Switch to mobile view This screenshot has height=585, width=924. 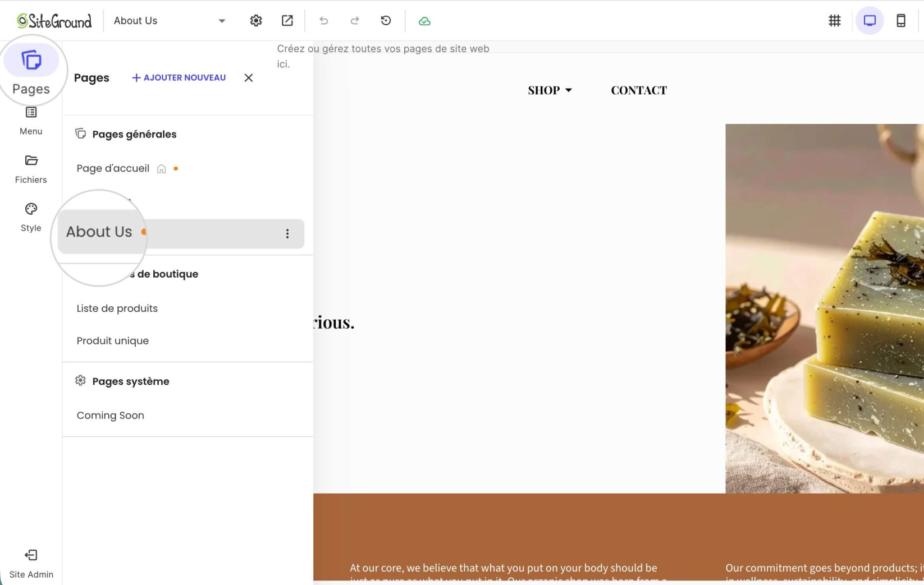tap(901, 21)
